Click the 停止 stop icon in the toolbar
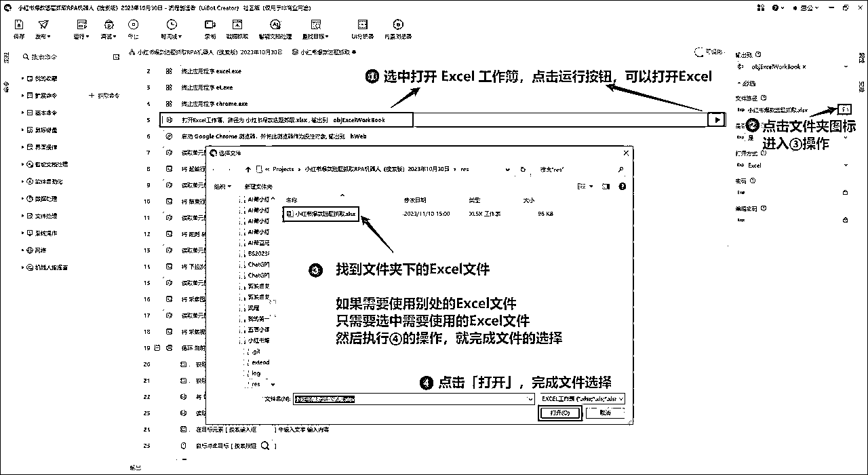Image resolution: width=868 pixels, height=475 pixels. coord(133,24)
